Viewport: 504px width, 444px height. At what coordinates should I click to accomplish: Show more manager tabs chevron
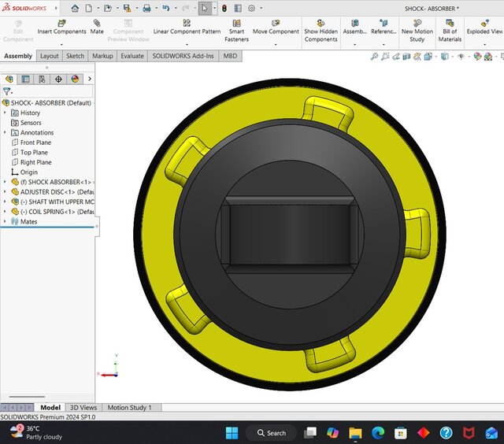click(90, 79)
